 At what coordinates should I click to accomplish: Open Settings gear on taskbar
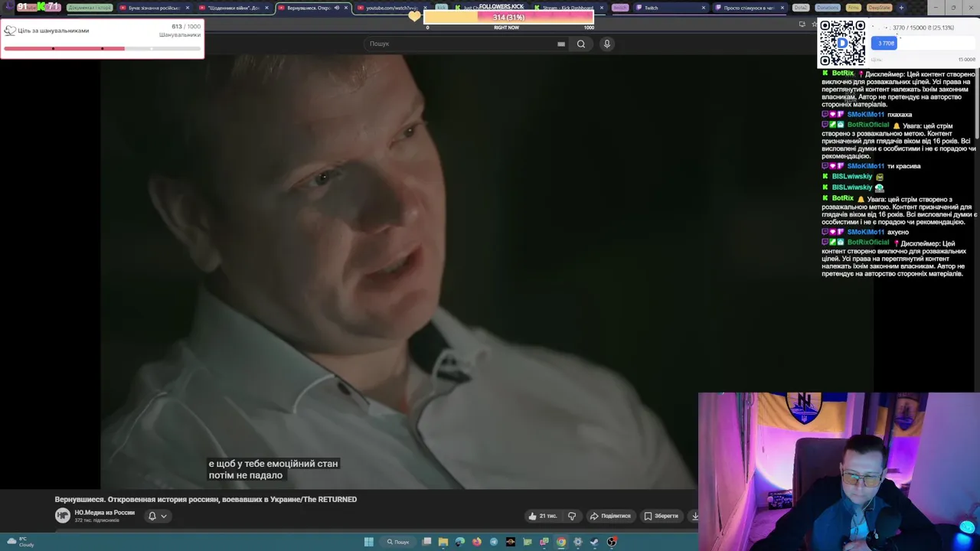pos(578,542)
